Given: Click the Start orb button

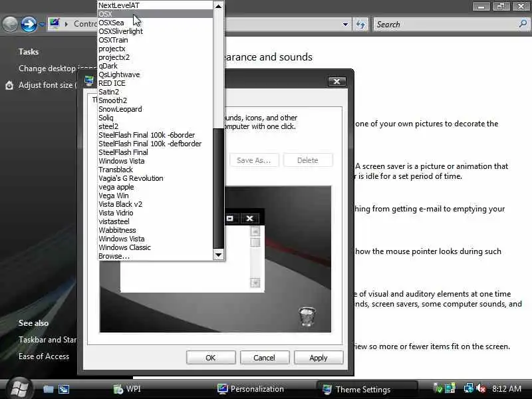Looking at the screenshot, I should point(19,388).
